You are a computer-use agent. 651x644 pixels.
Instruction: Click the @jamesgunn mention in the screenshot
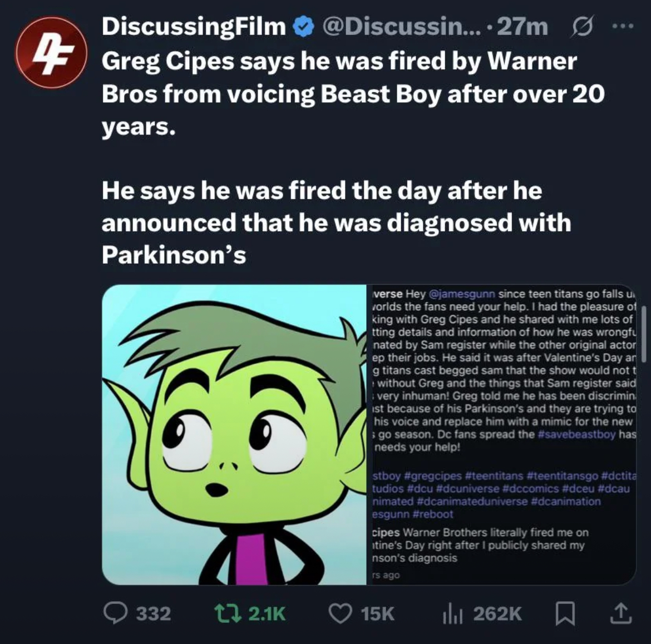(x=461, y=294)
